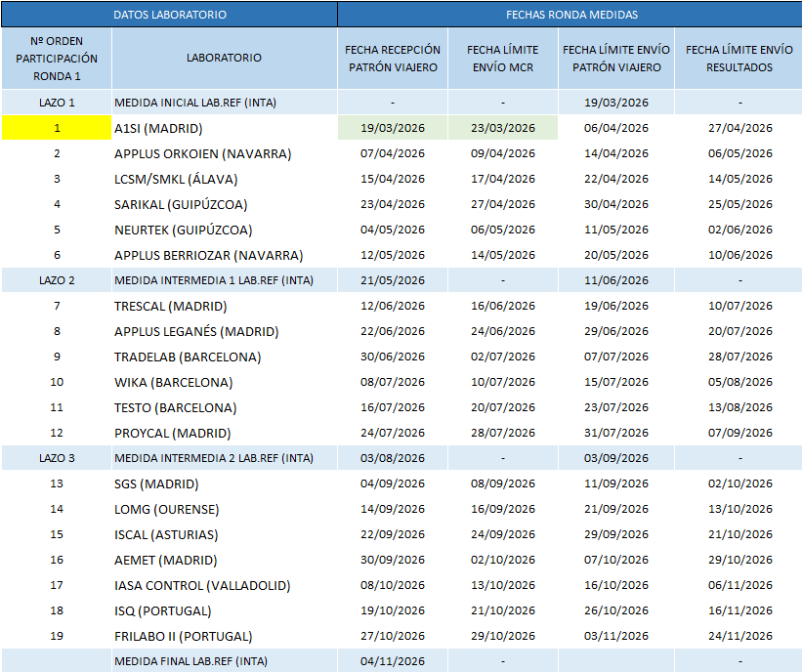The image size is (802, 672).
Task: Select the FECHA LÍMITE ENVÍO MCR header
Action: (502, 59)
